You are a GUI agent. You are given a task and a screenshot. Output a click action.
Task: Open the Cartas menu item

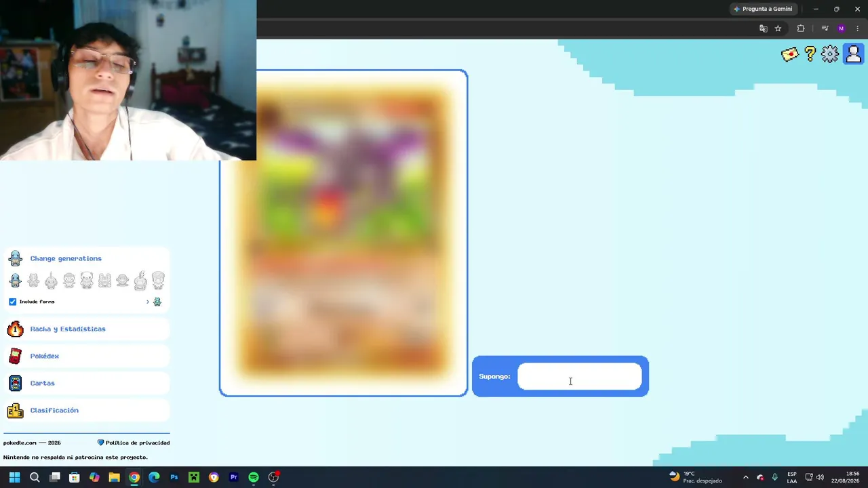(87, 383)
